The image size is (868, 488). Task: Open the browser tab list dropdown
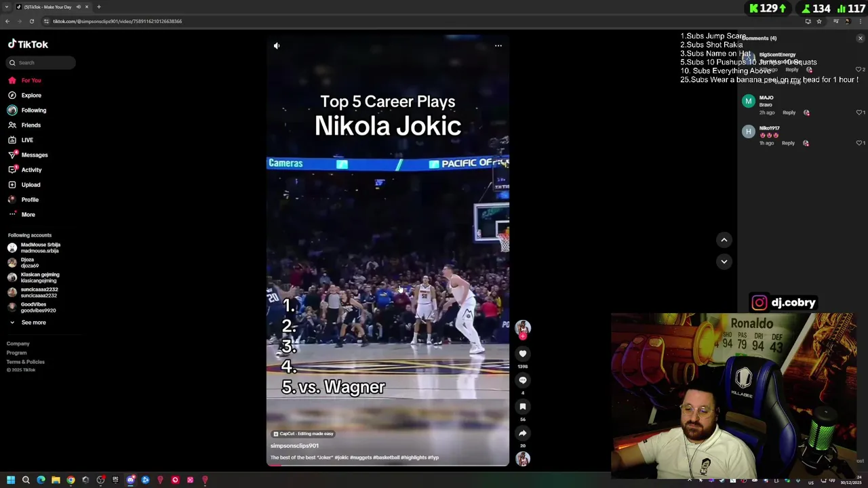(x=7, y=7)
